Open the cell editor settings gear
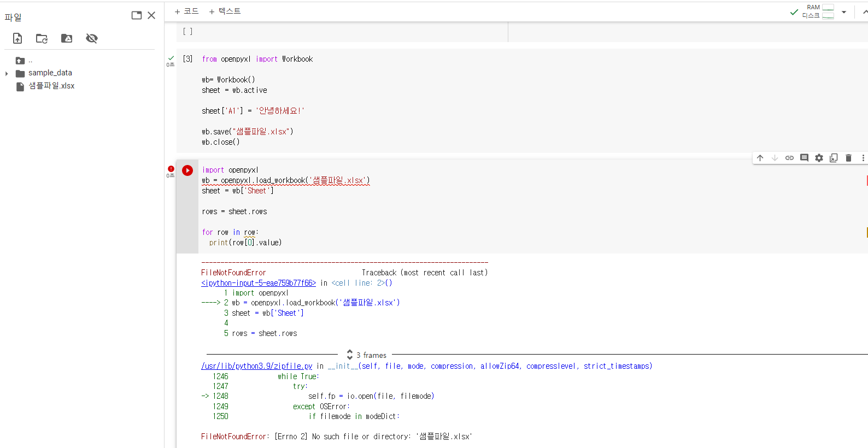868x448 pixels. (x=819, y=158)
